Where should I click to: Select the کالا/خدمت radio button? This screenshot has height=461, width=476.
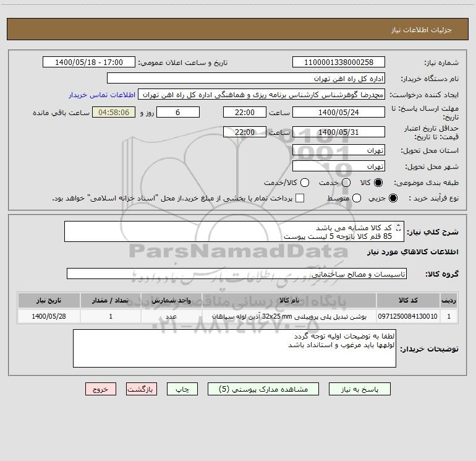point(305,183)
